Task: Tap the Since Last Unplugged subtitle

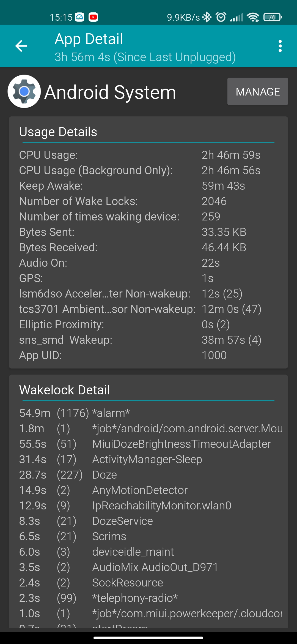Action: click(145, 57)
